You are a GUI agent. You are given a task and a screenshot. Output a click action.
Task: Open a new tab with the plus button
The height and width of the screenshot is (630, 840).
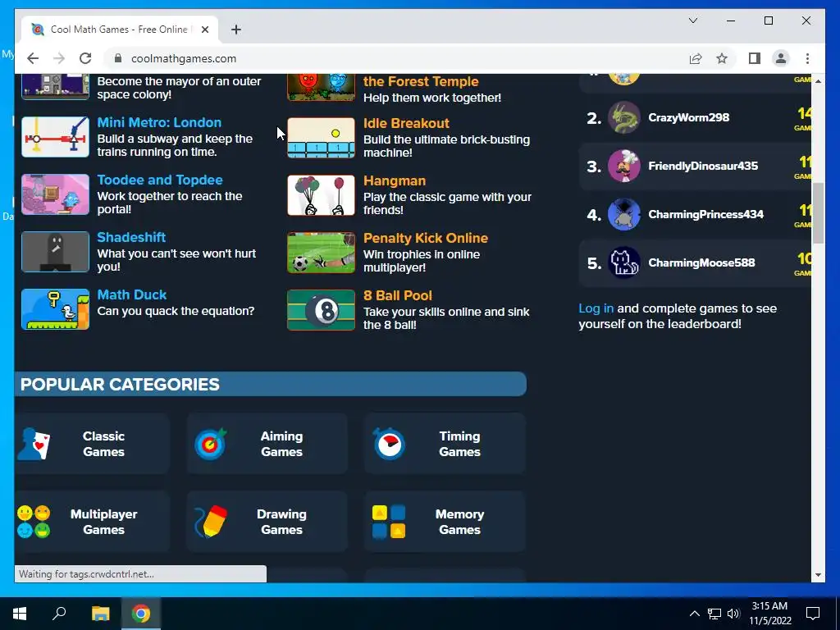coord(235,30)
